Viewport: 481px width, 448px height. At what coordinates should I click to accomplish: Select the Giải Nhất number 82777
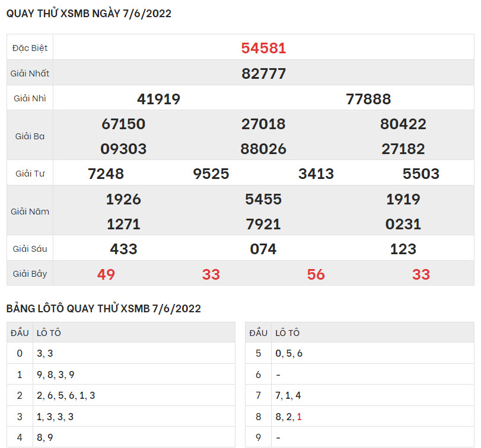263,74
